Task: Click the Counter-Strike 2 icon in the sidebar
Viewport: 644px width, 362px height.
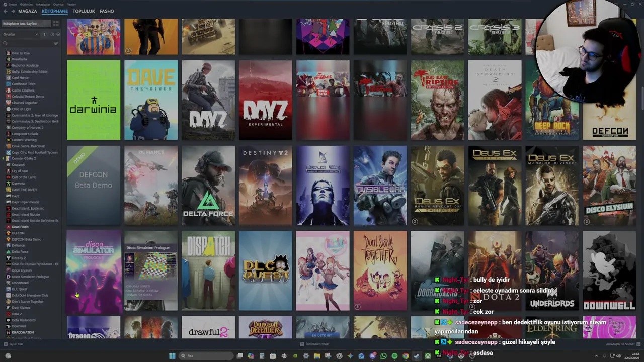Action: click(8, 158)
